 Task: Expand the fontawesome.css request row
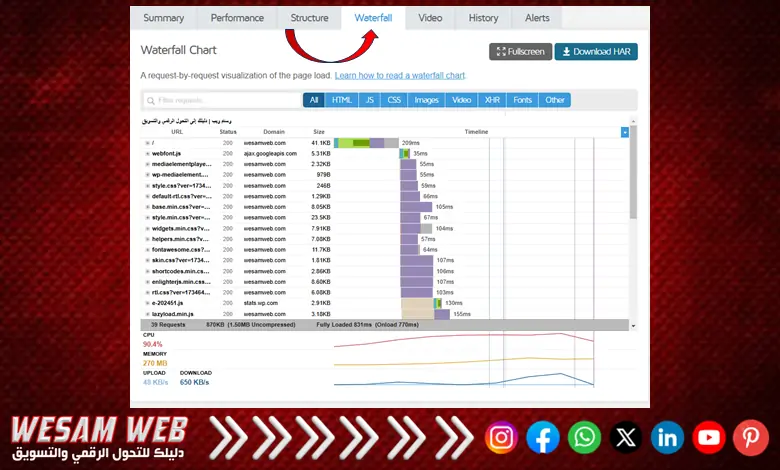(147, 250)
